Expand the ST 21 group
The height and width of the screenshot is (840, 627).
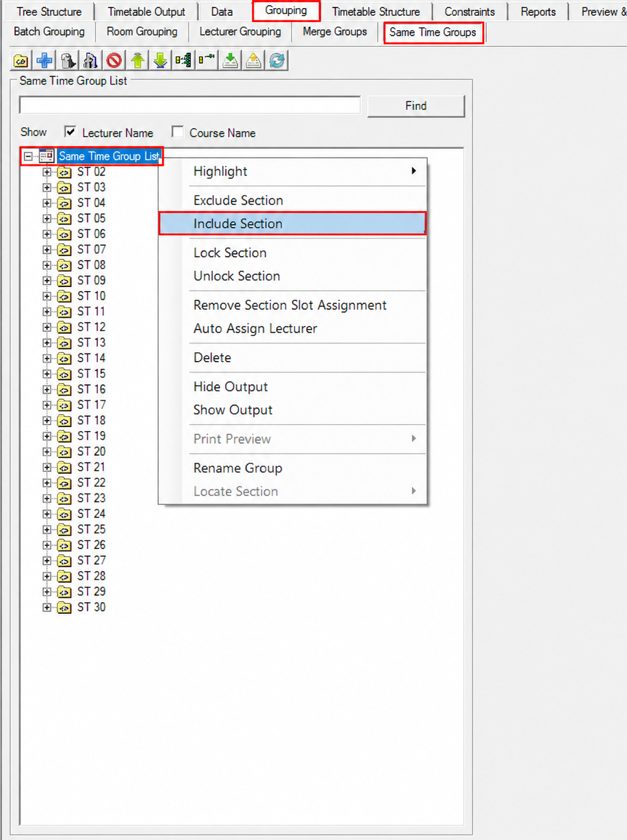coord(47,467)
